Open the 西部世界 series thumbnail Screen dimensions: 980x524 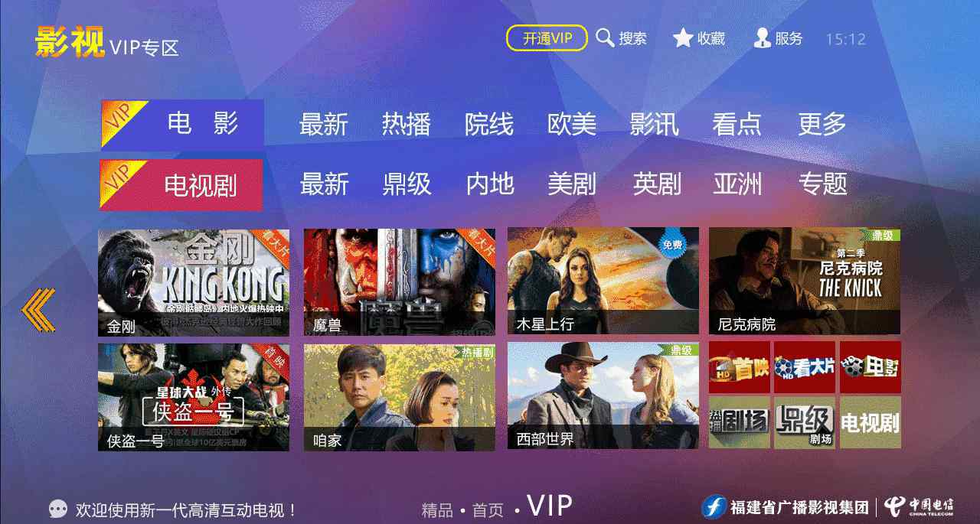click(x=603, y=395)
